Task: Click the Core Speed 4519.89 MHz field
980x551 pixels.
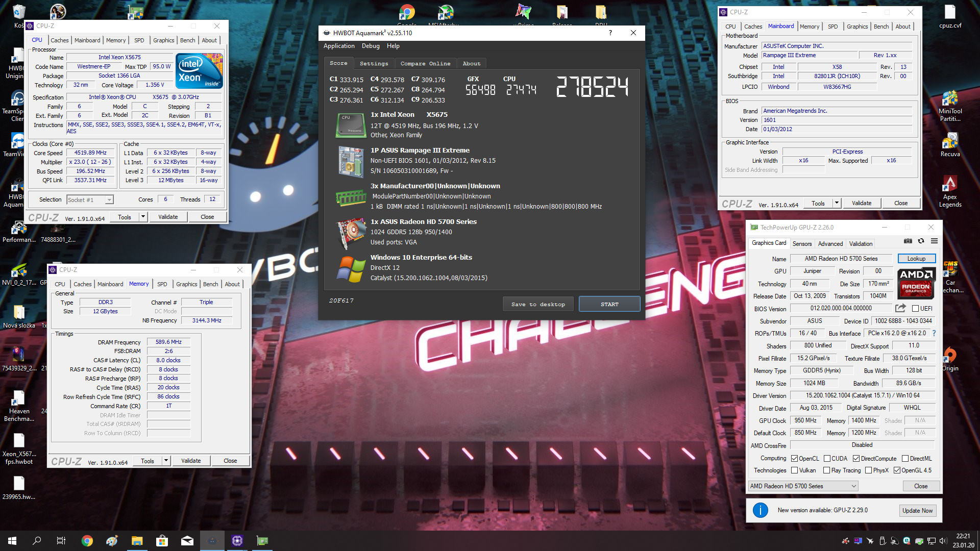Action: tap(91, 153)
